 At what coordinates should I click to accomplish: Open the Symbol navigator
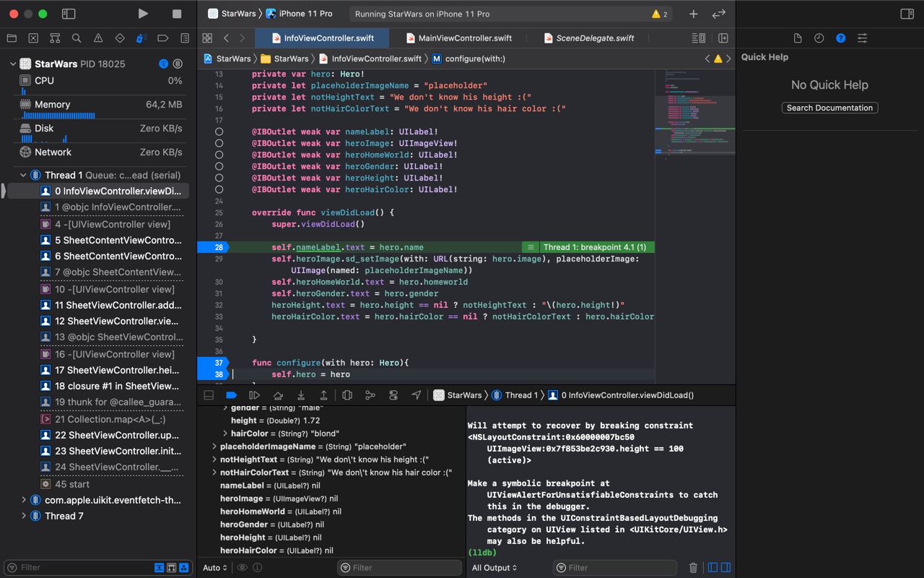55,38
